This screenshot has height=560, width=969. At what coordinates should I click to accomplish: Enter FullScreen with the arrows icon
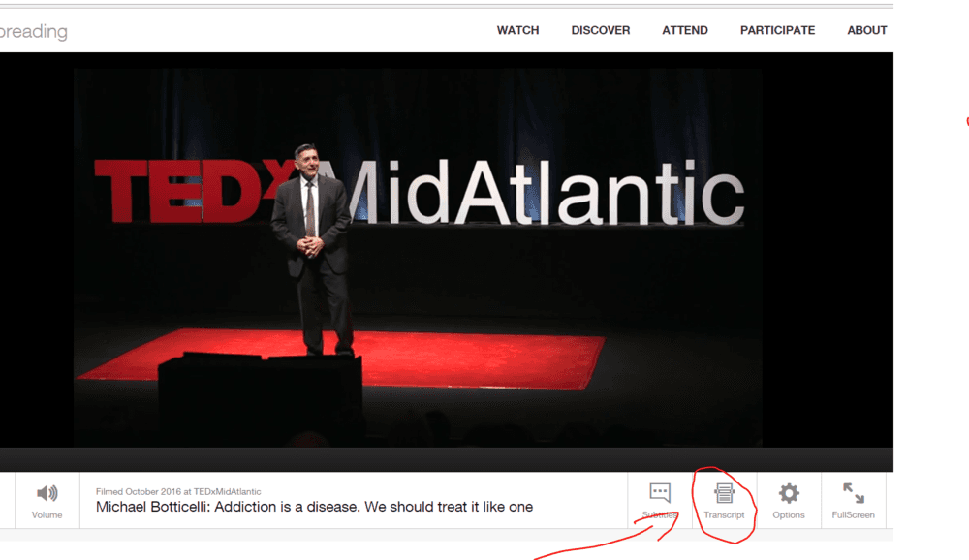(x=854, y=493)
